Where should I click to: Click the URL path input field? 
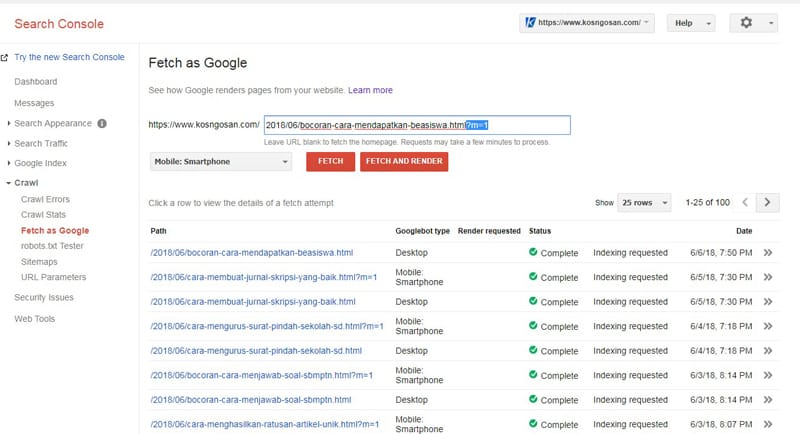[x=417, y=125]
